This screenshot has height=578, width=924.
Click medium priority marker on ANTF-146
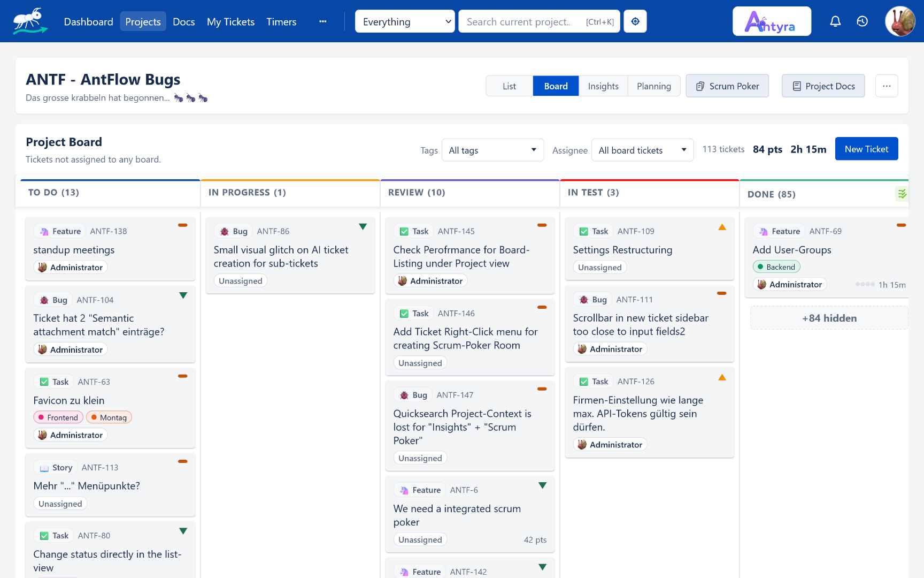tap(542, 307)
